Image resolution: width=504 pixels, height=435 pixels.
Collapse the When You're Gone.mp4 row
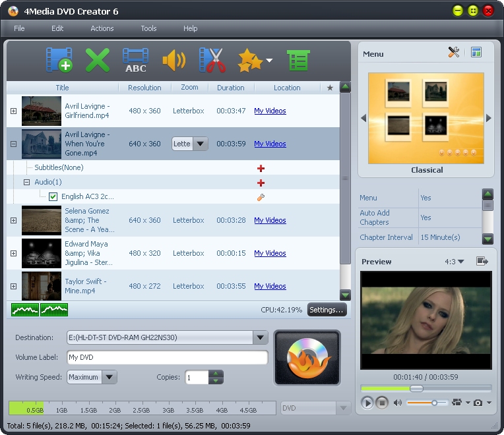pos(13,144)
